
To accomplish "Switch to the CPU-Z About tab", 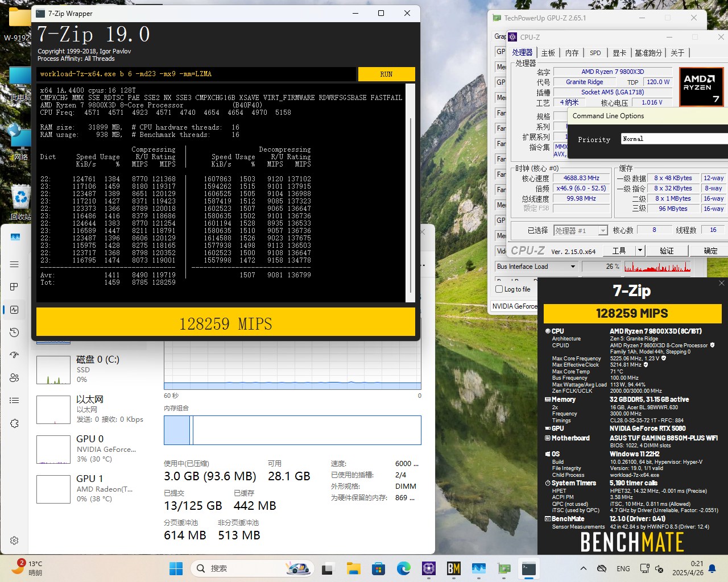I will [x=677, y=53].
